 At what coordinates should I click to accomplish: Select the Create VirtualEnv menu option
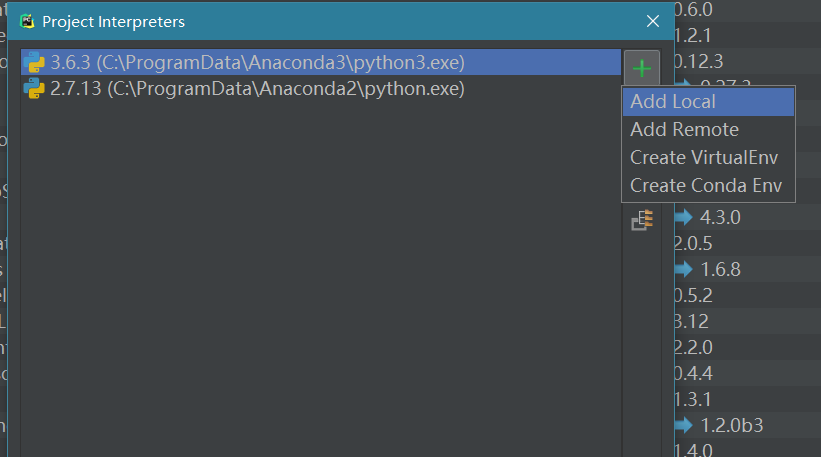click(704, 158)
